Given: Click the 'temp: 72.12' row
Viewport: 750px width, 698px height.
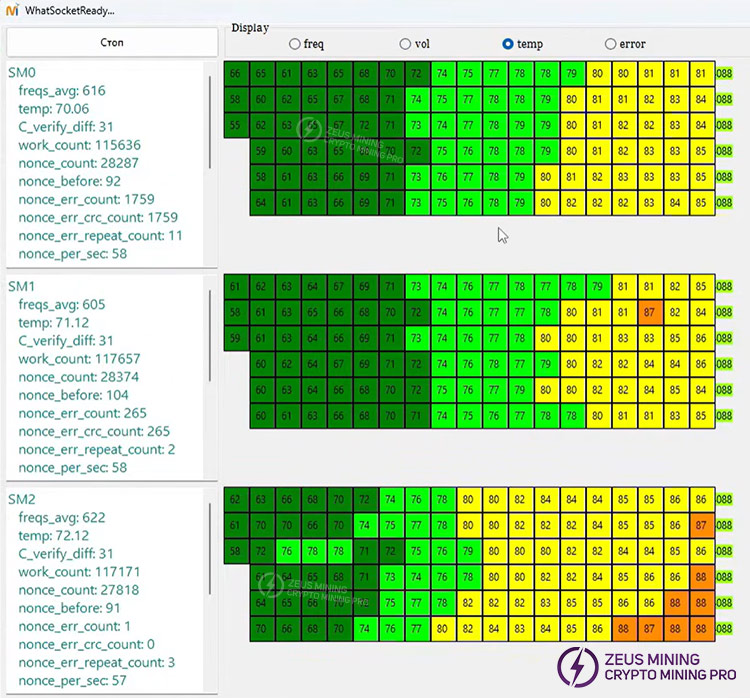Looking at the screenshot, I should click(x=54, y=536).
